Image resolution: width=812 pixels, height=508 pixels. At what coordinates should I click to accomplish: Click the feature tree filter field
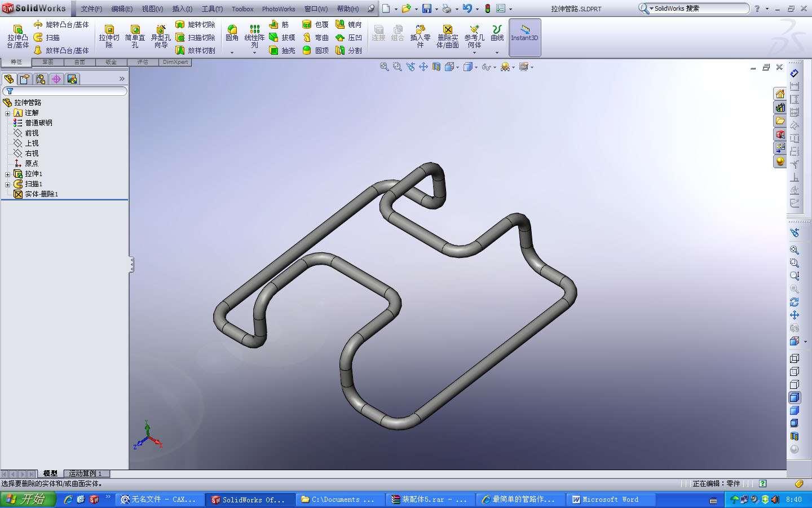tap(65, 91)
